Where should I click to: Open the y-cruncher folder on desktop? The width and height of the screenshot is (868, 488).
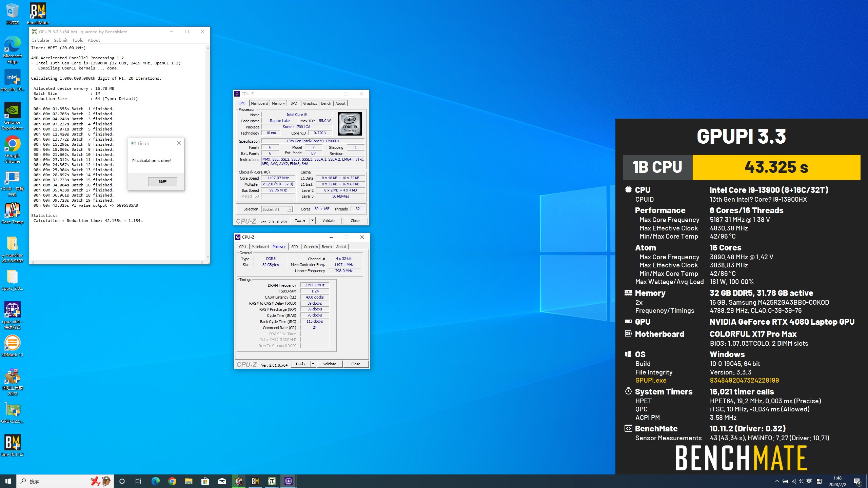pyautogui.click(x=13, y=249)
